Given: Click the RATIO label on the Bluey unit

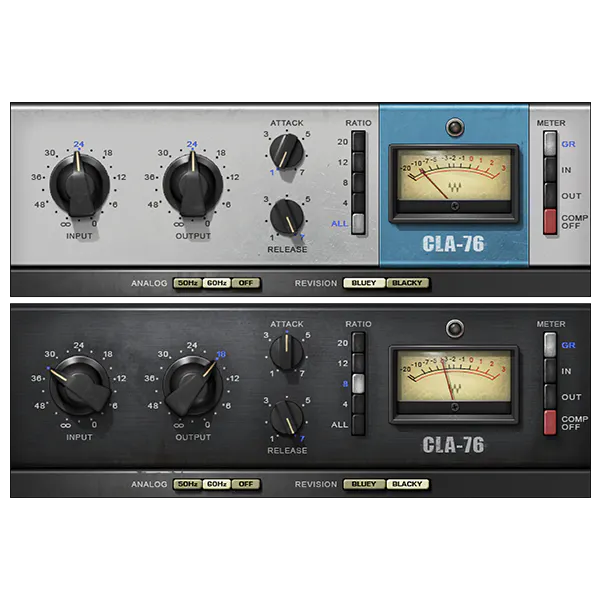Looking at the screenshot, I should point(358,123).
